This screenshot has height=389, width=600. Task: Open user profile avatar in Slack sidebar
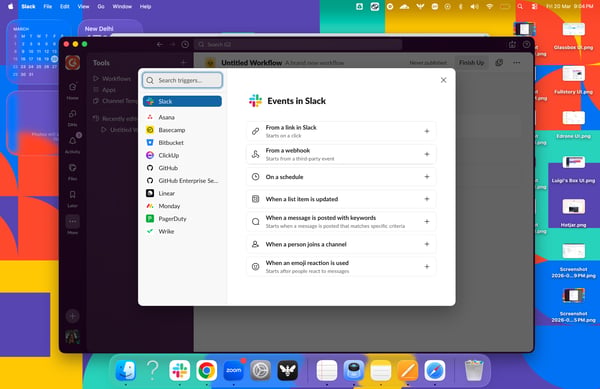72,337
